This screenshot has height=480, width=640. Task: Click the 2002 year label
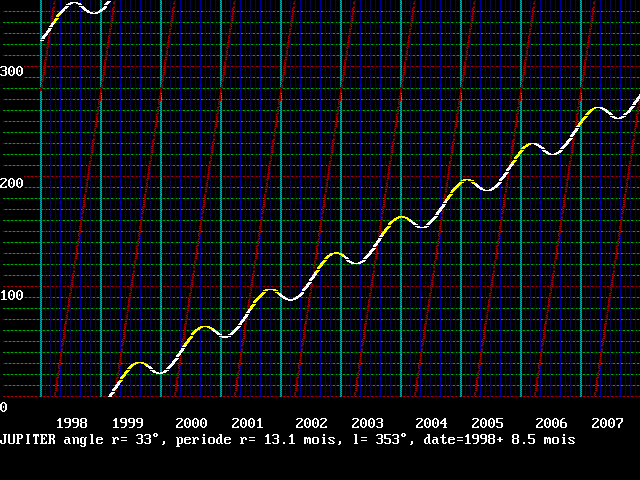[x=311, y=423]
